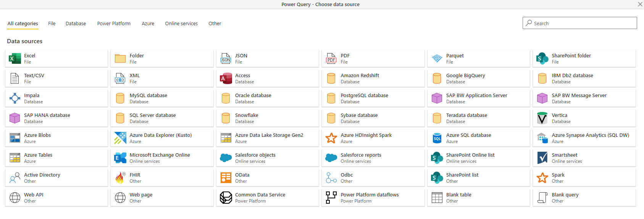Click the JSON file icon

point(226,58)
